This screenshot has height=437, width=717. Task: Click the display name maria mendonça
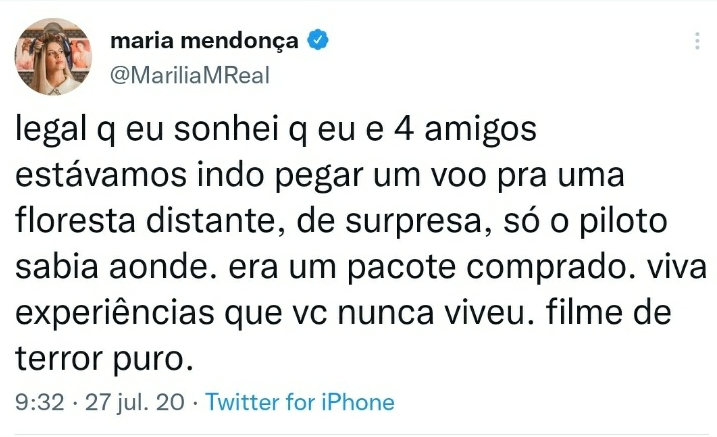click(203, 42)
